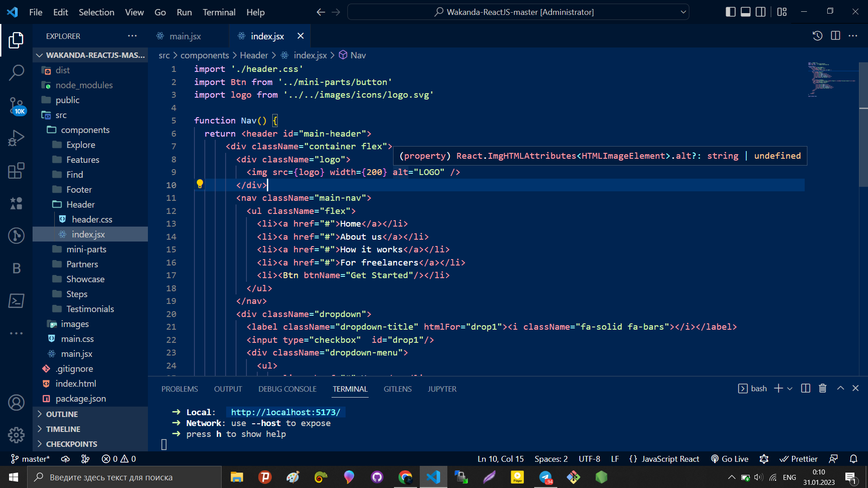This screenshot has width=868, height=488.
Task: Expand the TIMELINE section
Action: point(90,429)
